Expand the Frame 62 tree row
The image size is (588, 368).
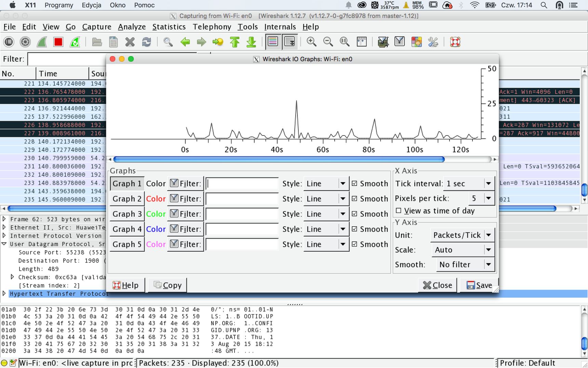pyautogui.click(x=4, y=219)
